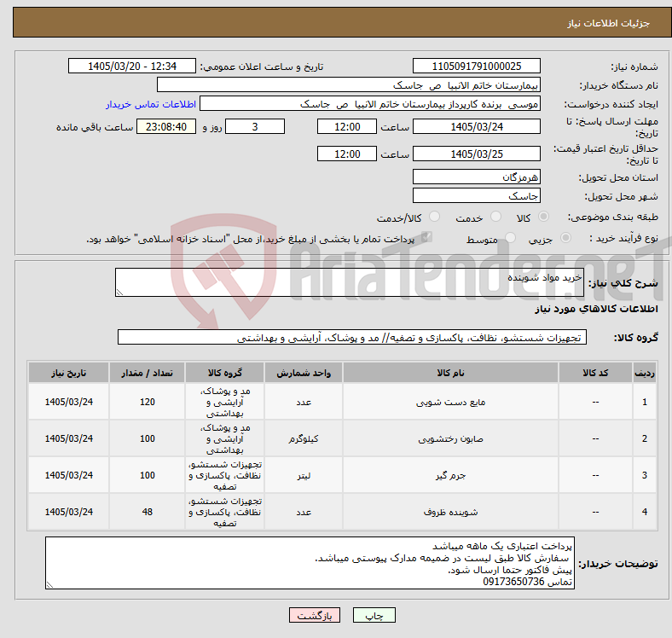Click the goods group cell in the جرم گیر row
This screenshot has height=638, width=672.
(x=224, y=475)
